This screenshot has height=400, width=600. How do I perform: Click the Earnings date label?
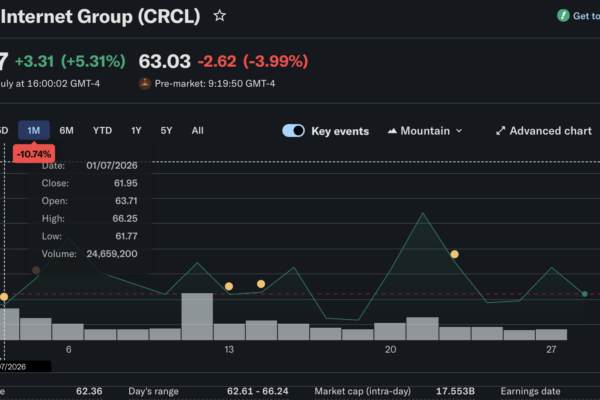[x=530, y=391]
